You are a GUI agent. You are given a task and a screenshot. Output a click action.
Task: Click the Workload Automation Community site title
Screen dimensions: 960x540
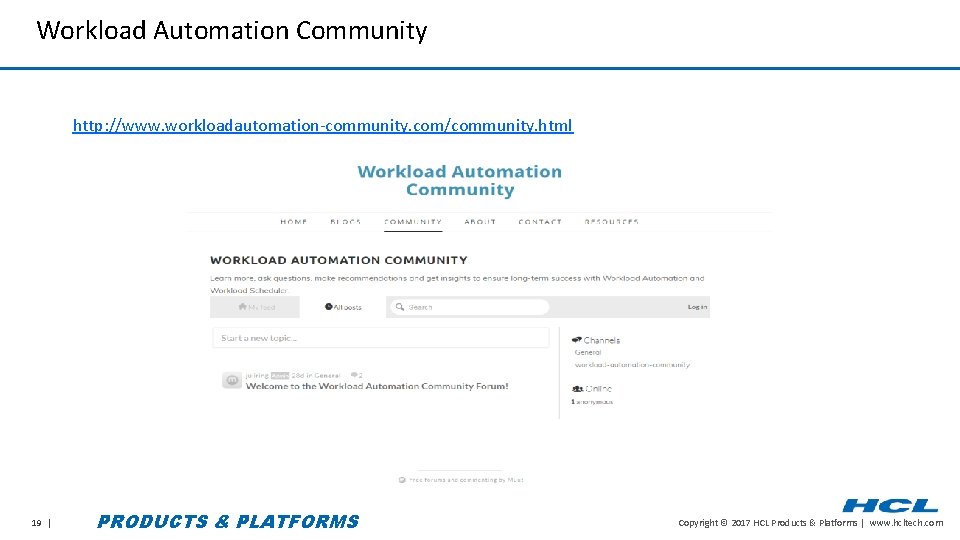[460, 181]
